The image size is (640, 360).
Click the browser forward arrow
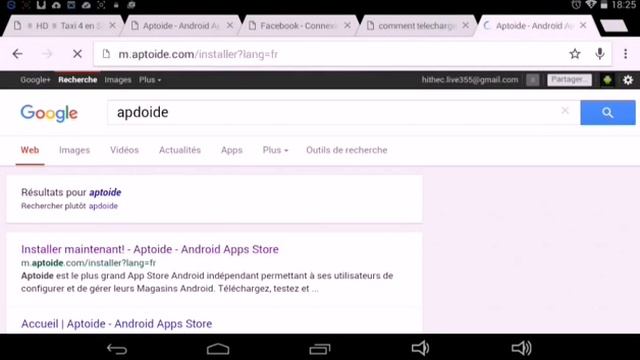[x=47, y=54]
